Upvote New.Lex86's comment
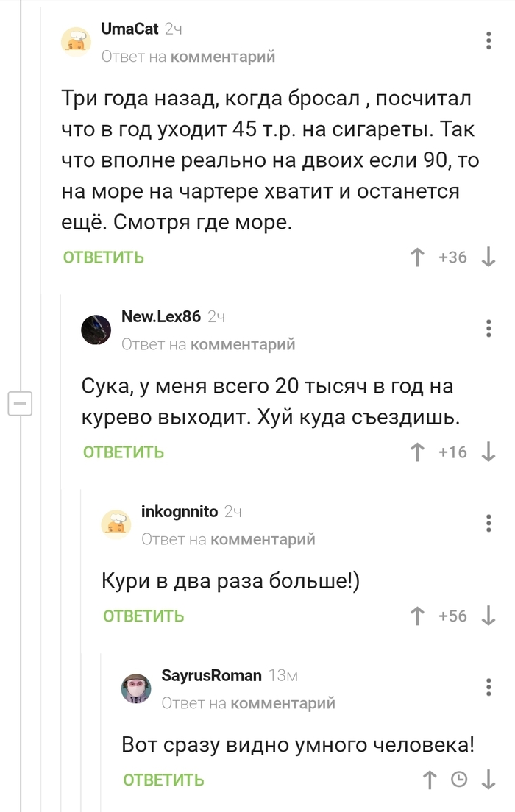 coord(418,452)
